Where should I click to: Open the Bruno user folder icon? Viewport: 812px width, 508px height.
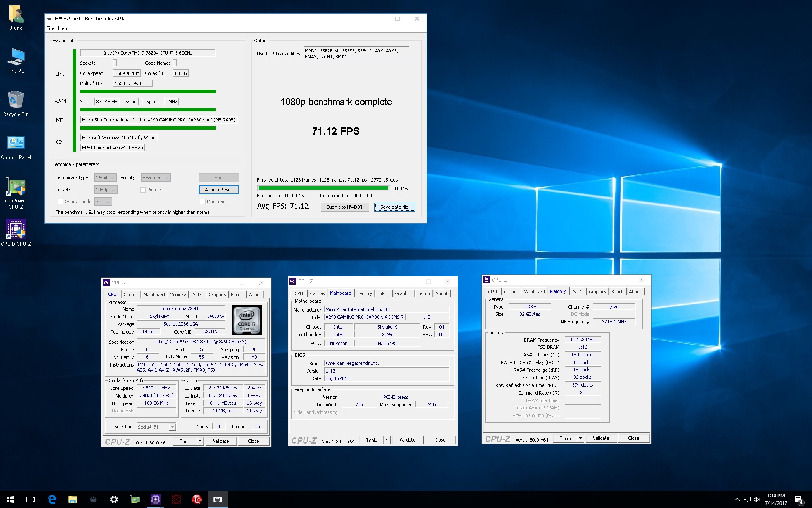16,18
